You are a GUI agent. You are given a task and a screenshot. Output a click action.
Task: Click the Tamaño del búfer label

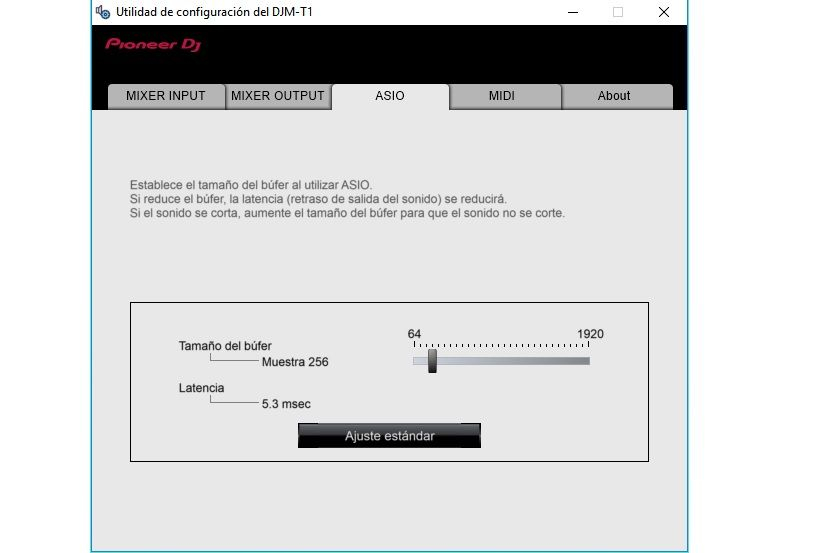coord(225,346)
